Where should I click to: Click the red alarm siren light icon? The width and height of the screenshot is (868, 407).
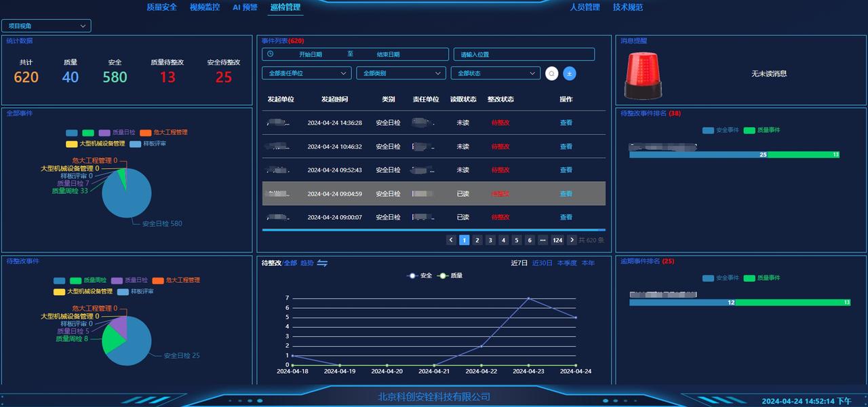coord(642,76)
